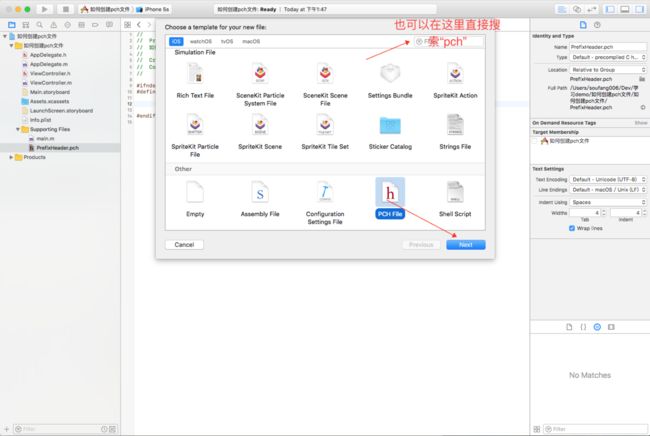Click the Next button

[466, 245]
